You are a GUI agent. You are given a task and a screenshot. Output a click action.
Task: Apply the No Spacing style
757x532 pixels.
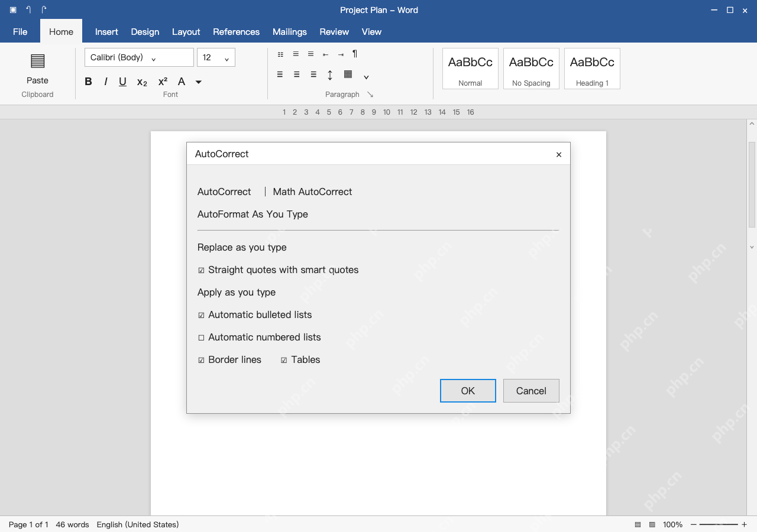point(531,69)
